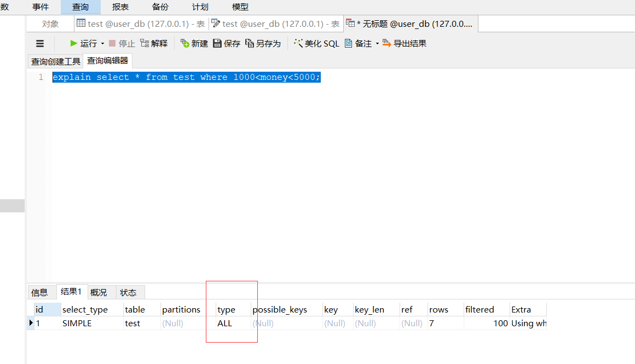
Task: Click the rows column header
Action: pyautogui.click(x=446, y=309)
